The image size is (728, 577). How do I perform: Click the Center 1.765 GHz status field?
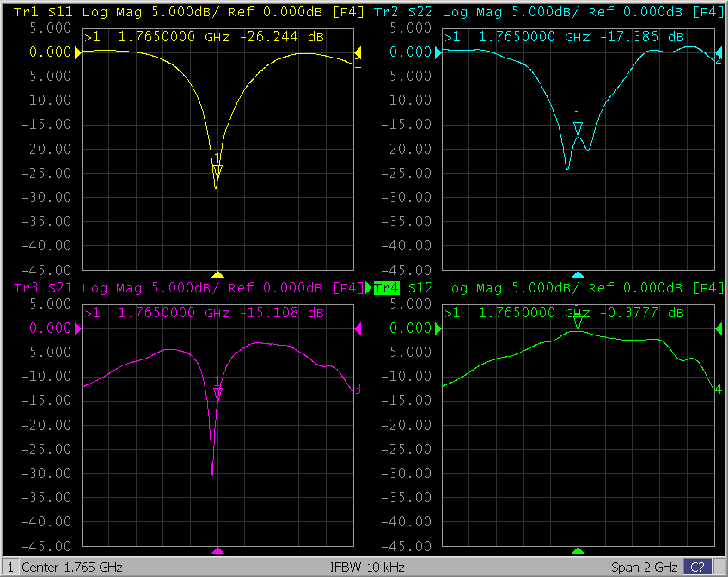pos(72,568)
